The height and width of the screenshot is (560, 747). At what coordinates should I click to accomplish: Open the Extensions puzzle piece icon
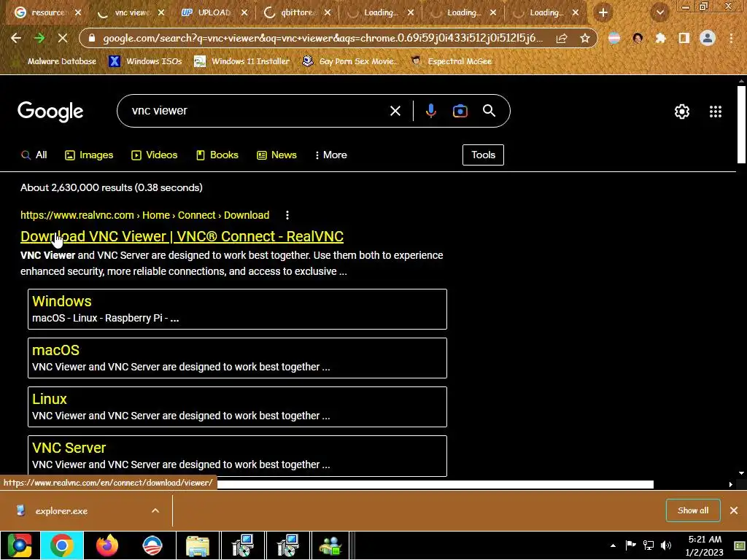[x=660, y=38]
